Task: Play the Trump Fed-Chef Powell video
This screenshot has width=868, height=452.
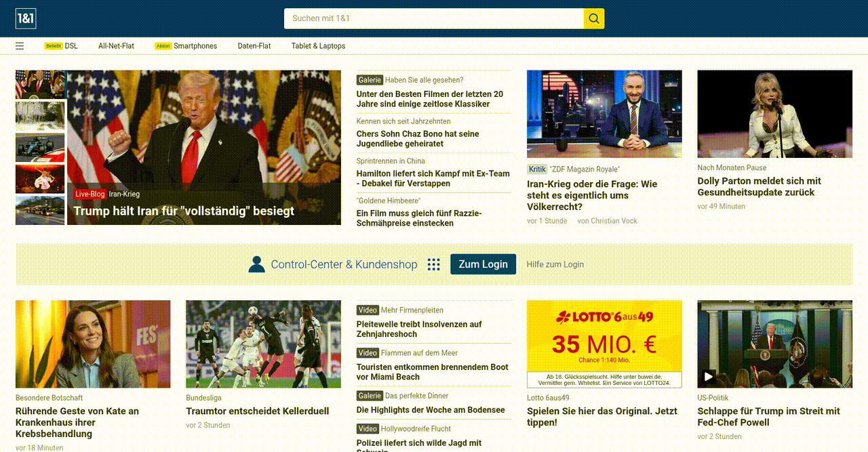Action: point(709,376)
